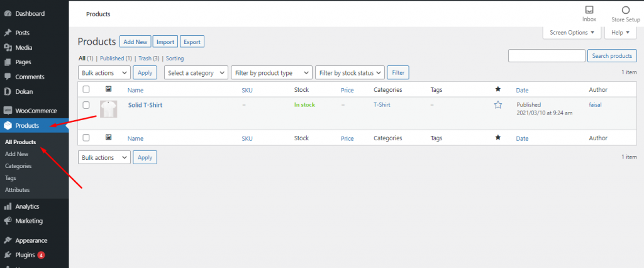Click the Sorting link
The width and height of the screenshot is (644, 268).
click(175, 59)
